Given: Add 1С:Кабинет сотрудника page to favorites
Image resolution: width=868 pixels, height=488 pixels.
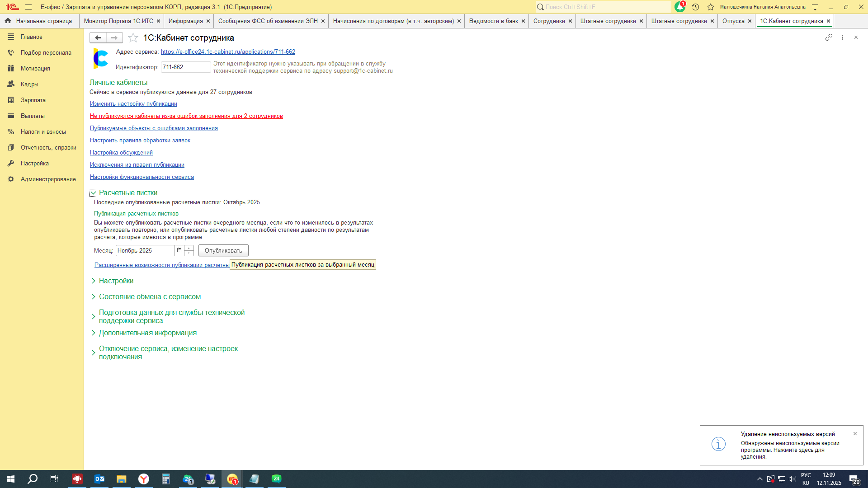Looking at the screenshot, I should point(133,38).
